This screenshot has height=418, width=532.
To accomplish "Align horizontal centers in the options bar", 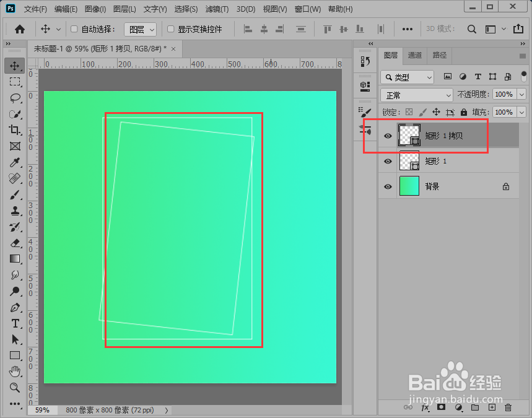I will click(x=264, y=29).
